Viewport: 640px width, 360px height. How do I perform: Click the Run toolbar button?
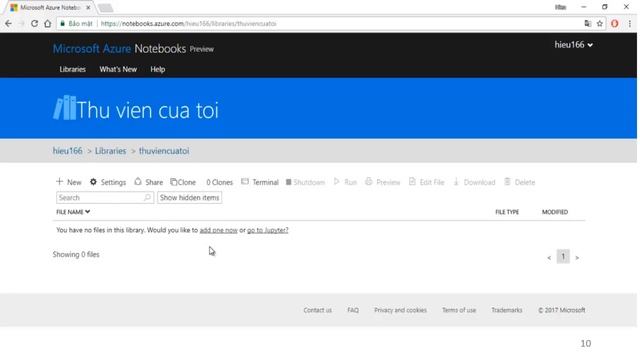coord(345,182)
